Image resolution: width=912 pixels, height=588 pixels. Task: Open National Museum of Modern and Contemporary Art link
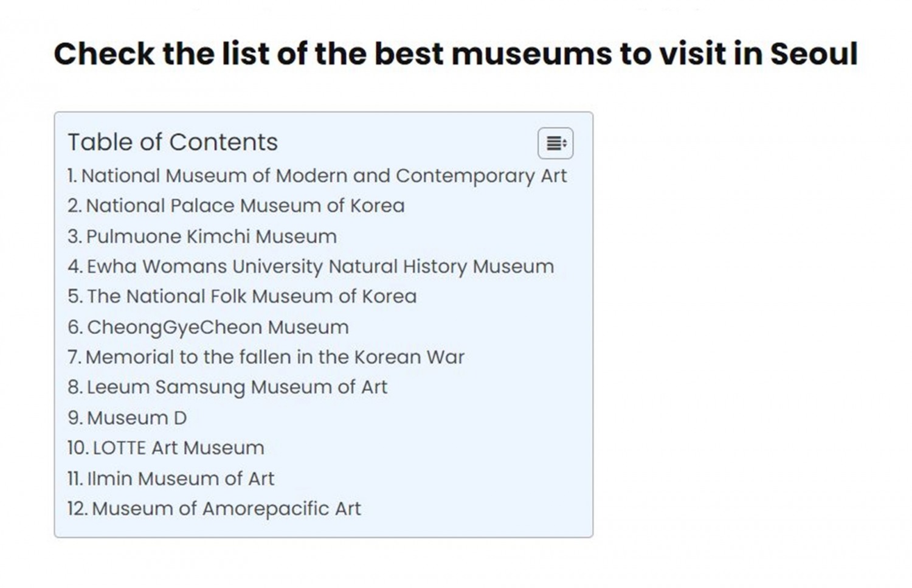323,176
